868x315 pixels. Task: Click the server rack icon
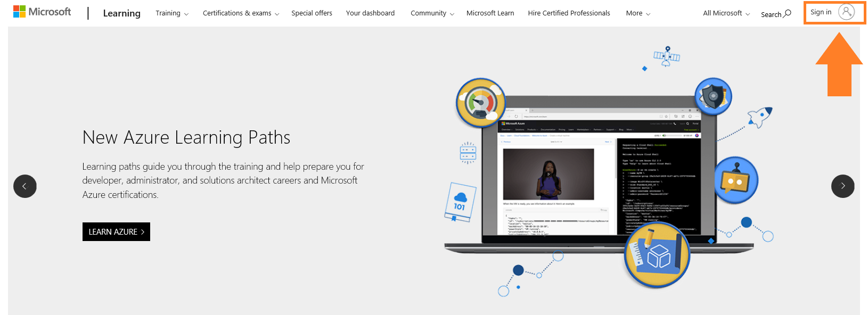coord(468,153)
